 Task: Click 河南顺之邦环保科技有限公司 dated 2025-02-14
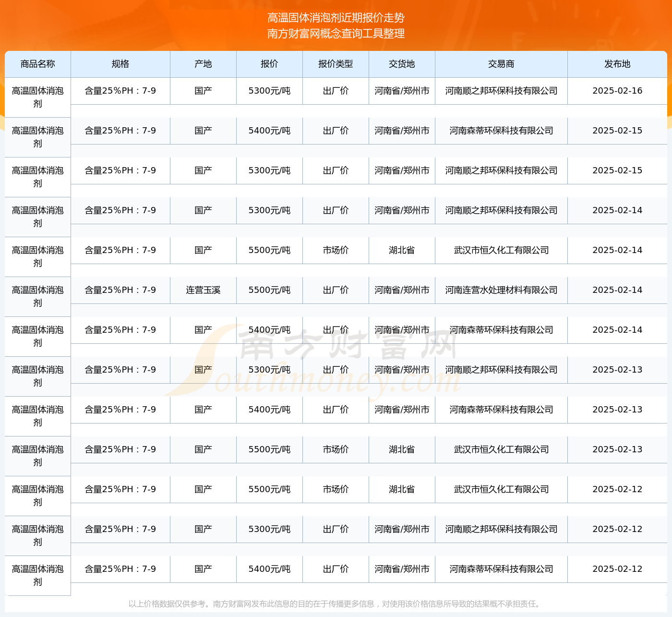[x=501, y=210]
